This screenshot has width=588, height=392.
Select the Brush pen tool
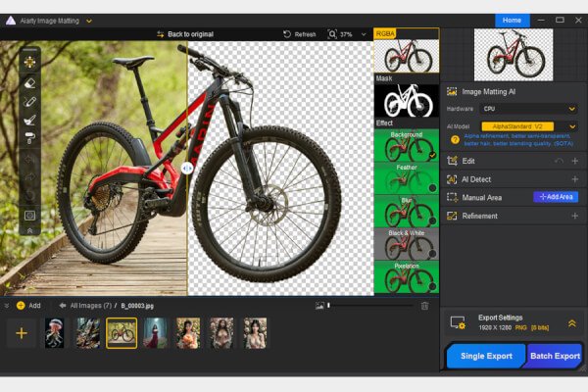(30, 102)
